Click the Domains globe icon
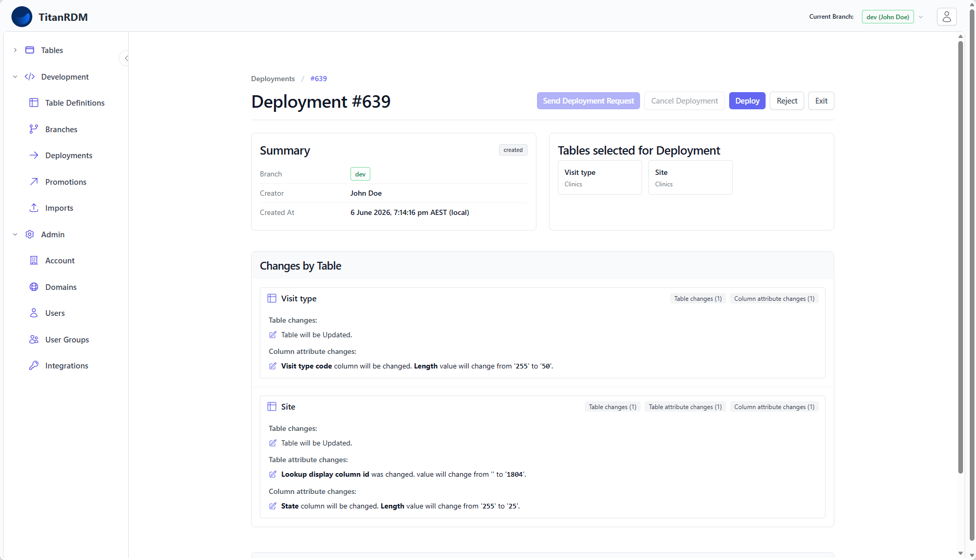This screenshot has height=560, width=976. 34,287
